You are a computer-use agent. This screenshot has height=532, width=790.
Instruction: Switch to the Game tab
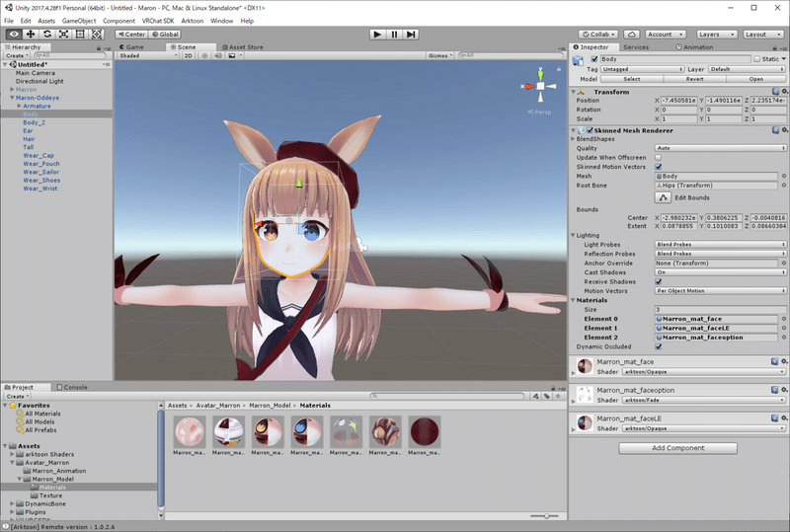coord(132,46)
